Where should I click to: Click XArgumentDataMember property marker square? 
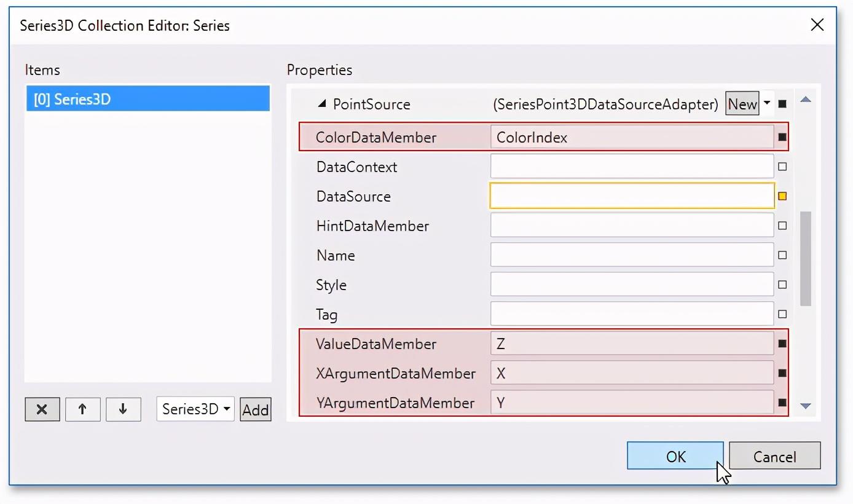[782, 373]
